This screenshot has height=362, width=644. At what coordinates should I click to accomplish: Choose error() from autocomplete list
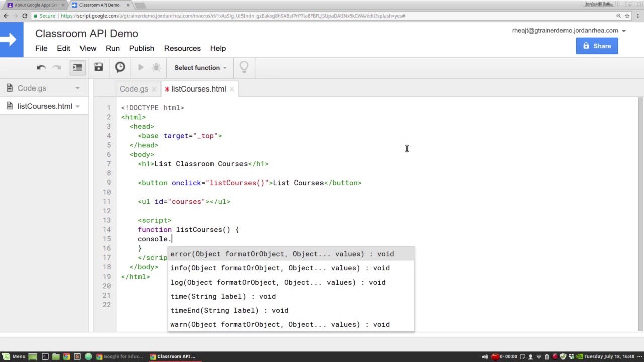coord(291,254)
